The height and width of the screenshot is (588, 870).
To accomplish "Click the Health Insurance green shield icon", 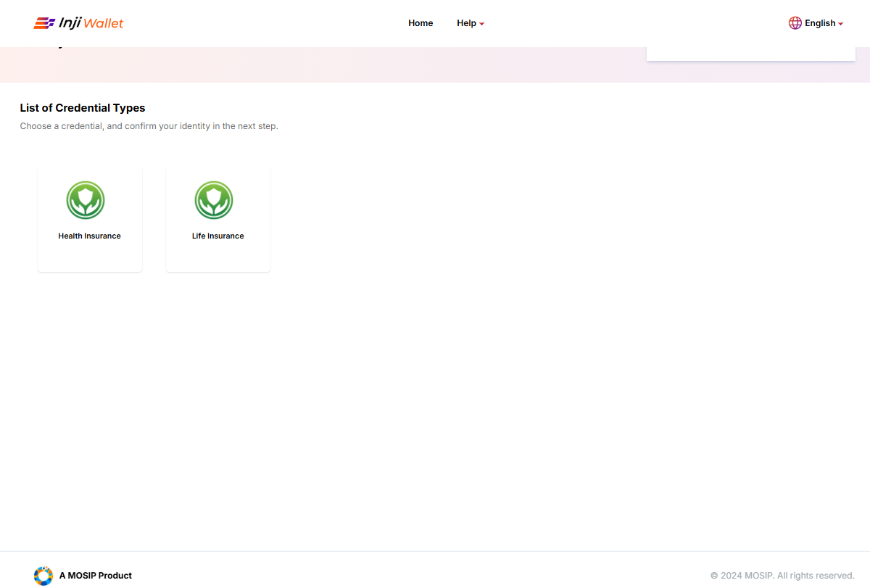I will (86, 200).
